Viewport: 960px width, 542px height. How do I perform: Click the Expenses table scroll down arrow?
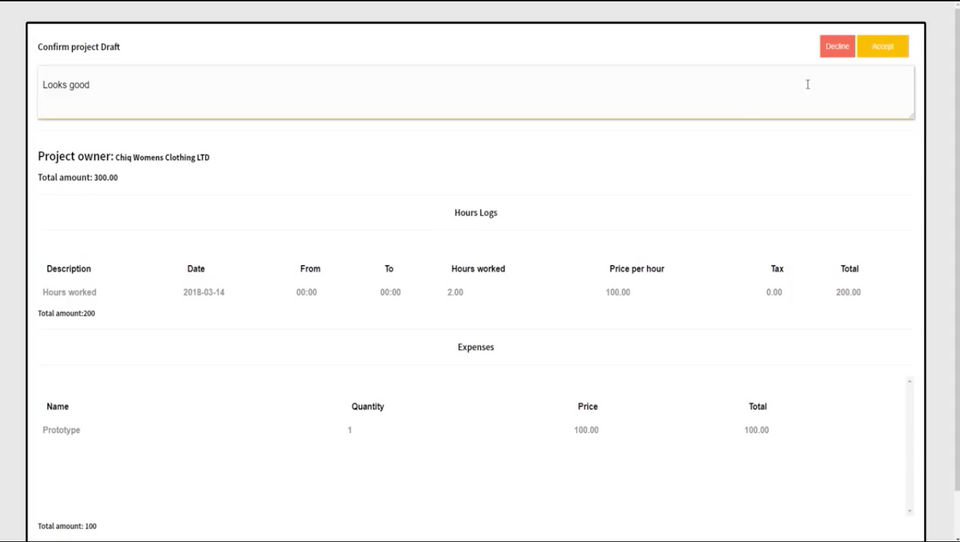[x=909, y=511]
